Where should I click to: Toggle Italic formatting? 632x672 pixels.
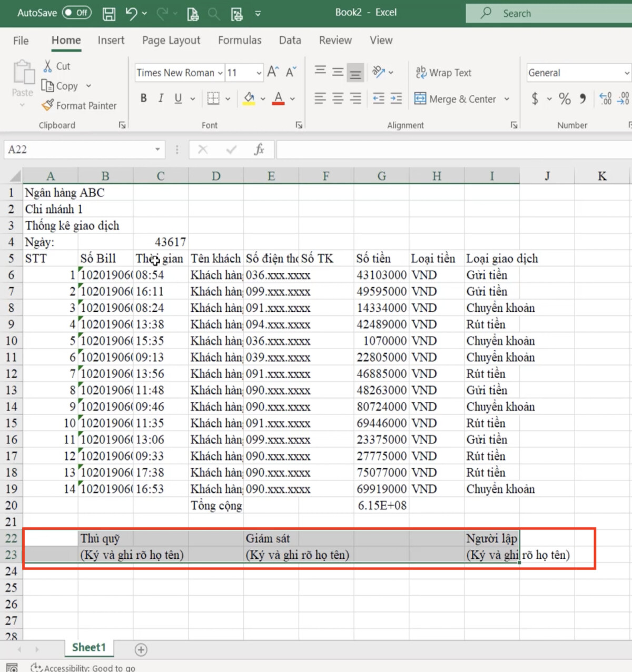pos(161,98)
